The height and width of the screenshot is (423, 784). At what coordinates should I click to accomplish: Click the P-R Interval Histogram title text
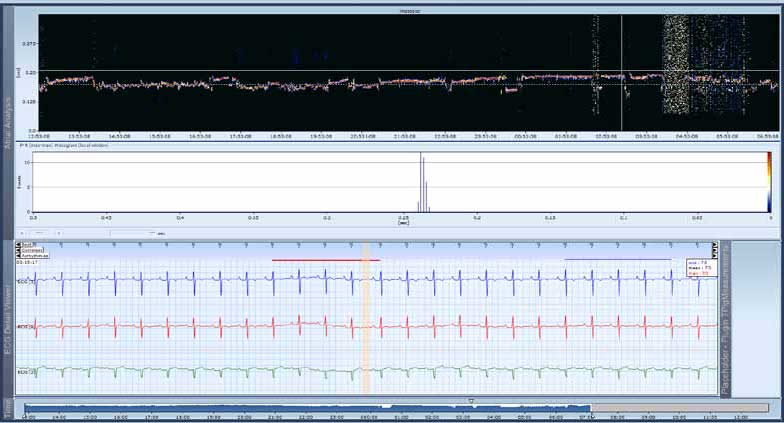point(64,146)
